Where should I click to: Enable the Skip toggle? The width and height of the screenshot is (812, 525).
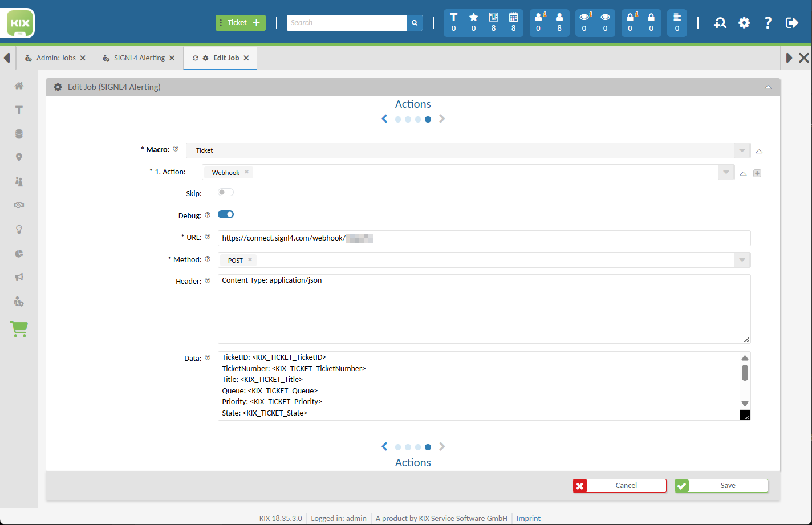tap(226, 193)
